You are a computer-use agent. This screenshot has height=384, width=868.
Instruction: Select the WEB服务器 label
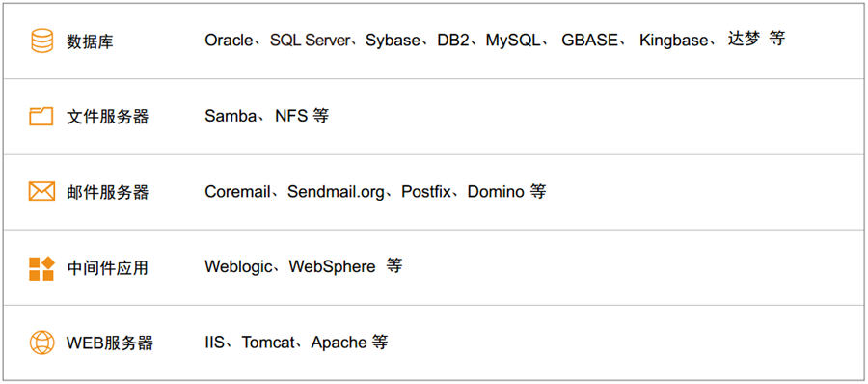(110, 343)
